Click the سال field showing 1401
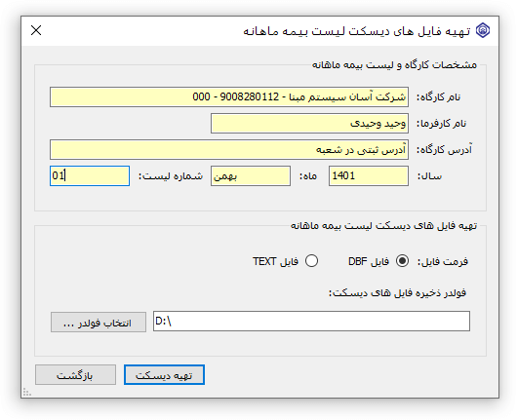 tap(369, 176)
